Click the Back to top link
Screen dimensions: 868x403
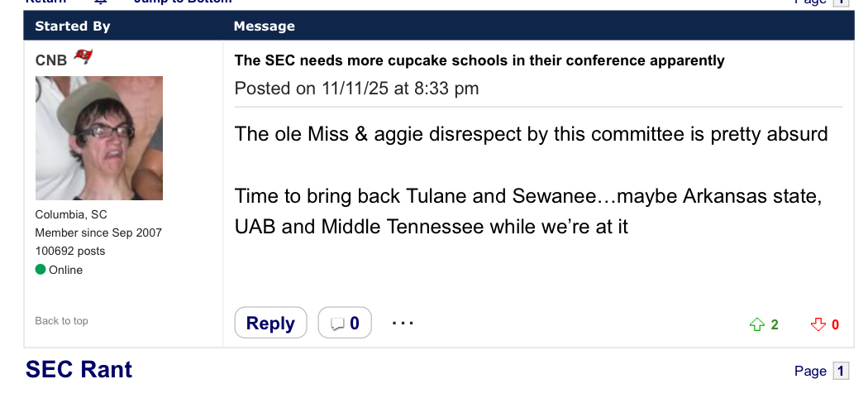click(x=61, y=321)
